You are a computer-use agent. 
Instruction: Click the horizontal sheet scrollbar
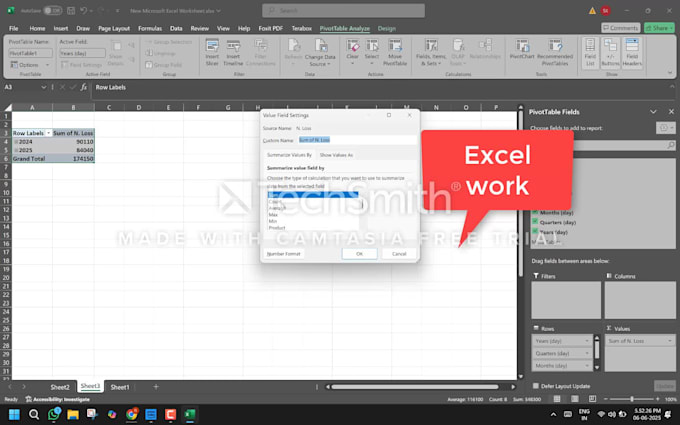(x=415, y=387)
